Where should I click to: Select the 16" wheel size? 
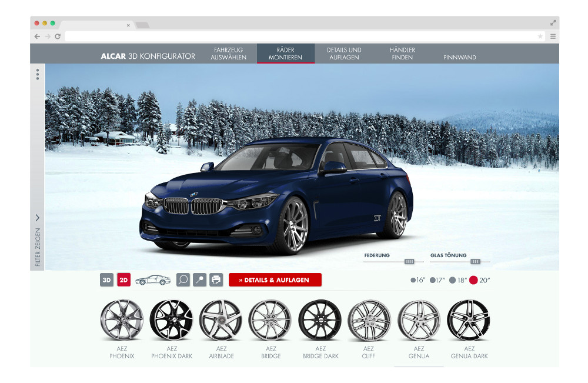click(417, 280)
